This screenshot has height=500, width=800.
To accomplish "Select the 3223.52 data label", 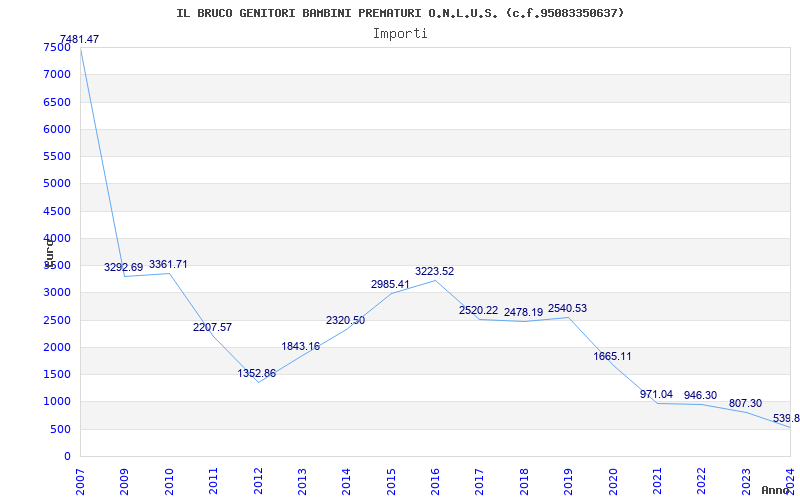I will pos(434,271).
